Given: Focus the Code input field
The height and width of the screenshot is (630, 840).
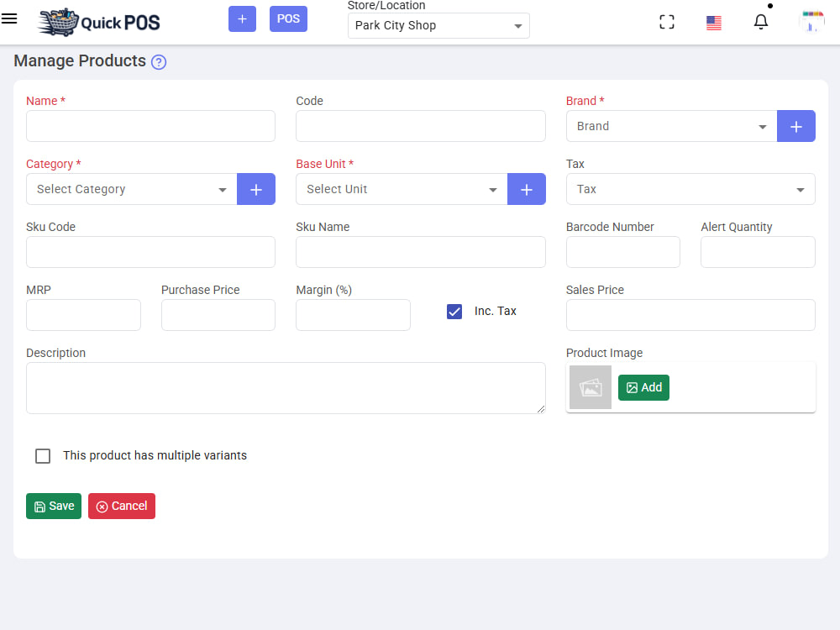Looking at the screenshot, I should click(x=421, y=126).
